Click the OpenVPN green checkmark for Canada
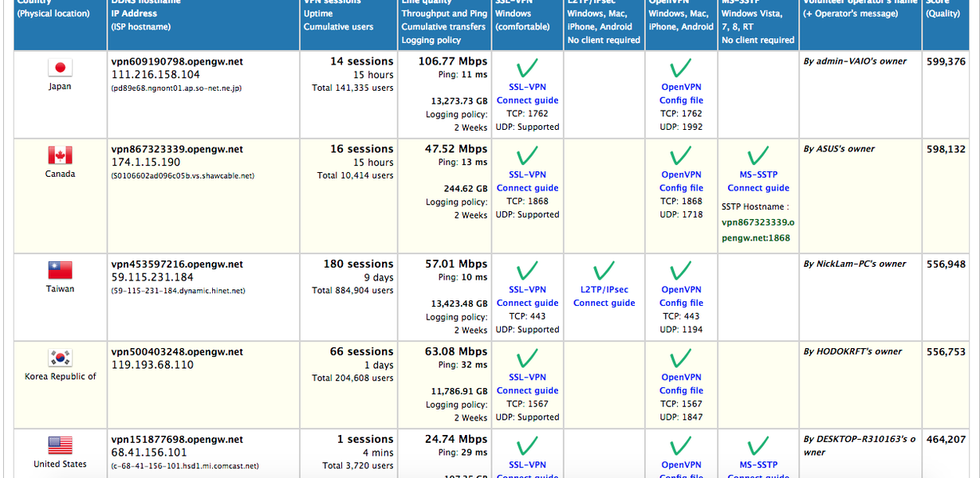Viewport: 980px width, 478px height. tap(681, 155)
